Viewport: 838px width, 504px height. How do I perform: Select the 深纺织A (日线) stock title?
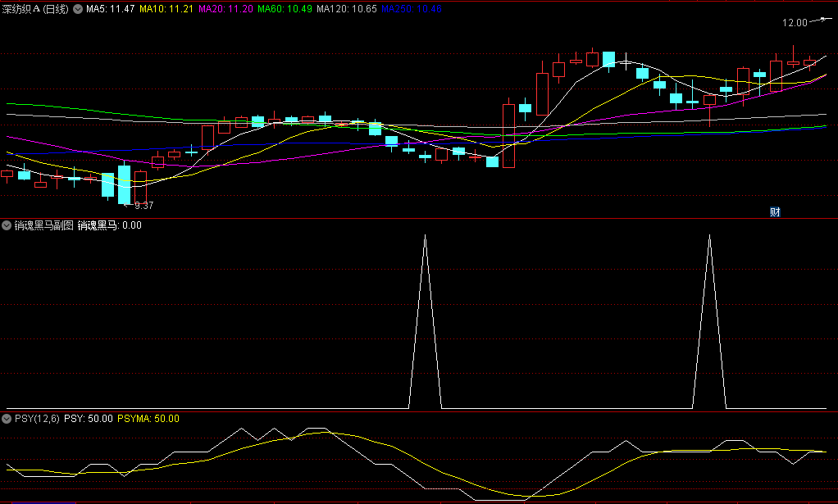(35, 9)
